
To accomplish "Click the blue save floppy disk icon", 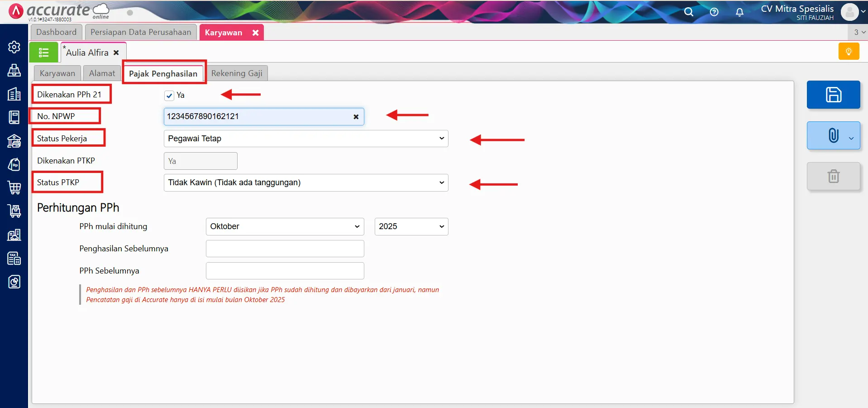I will click(x=833, y=95).
